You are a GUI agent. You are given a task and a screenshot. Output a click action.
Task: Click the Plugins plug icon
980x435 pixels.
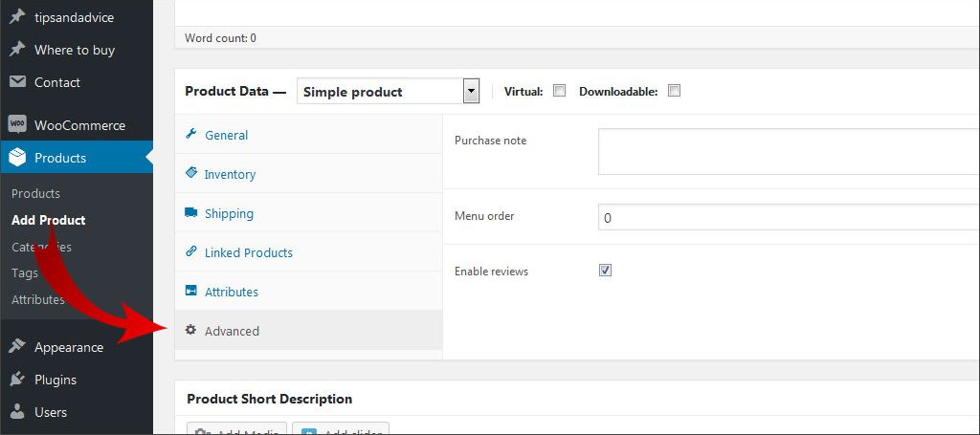click(16, 380)
